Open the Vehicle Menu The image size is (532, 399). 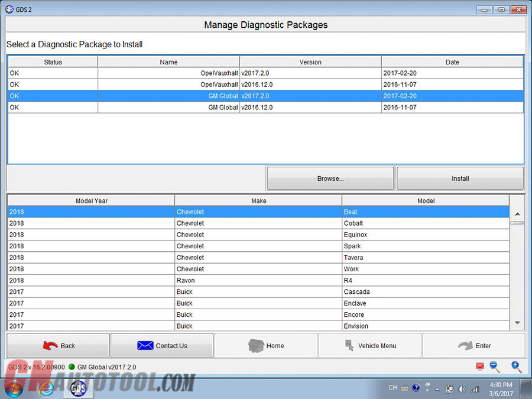[x=370, y=345]
